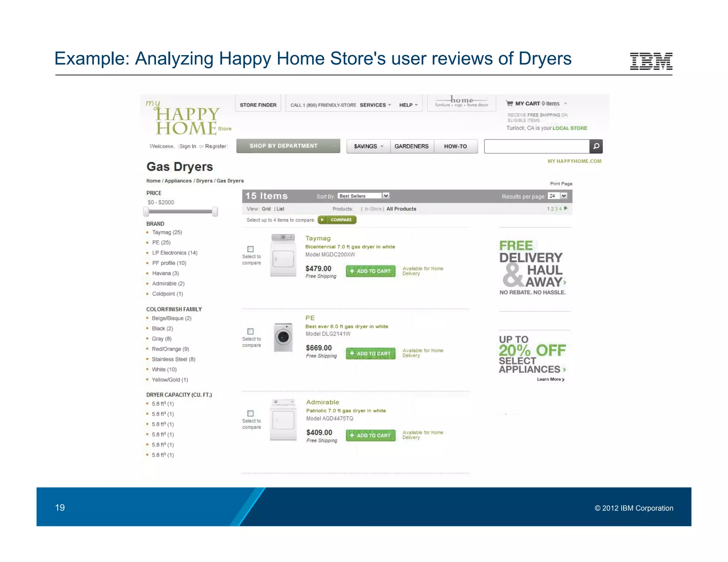This screenshot has height=562, width=728.
Task: Expand the Help menu
Action: (408, 105)
